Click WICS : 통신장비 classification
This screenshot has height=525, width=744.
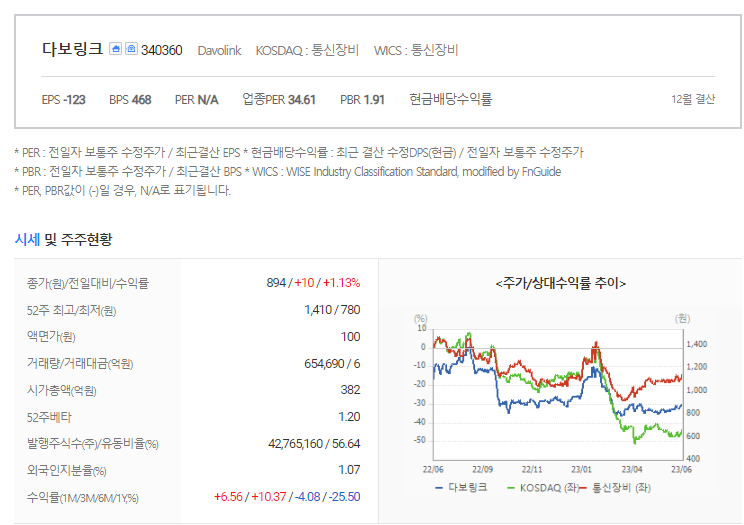[x=416, y=50]
